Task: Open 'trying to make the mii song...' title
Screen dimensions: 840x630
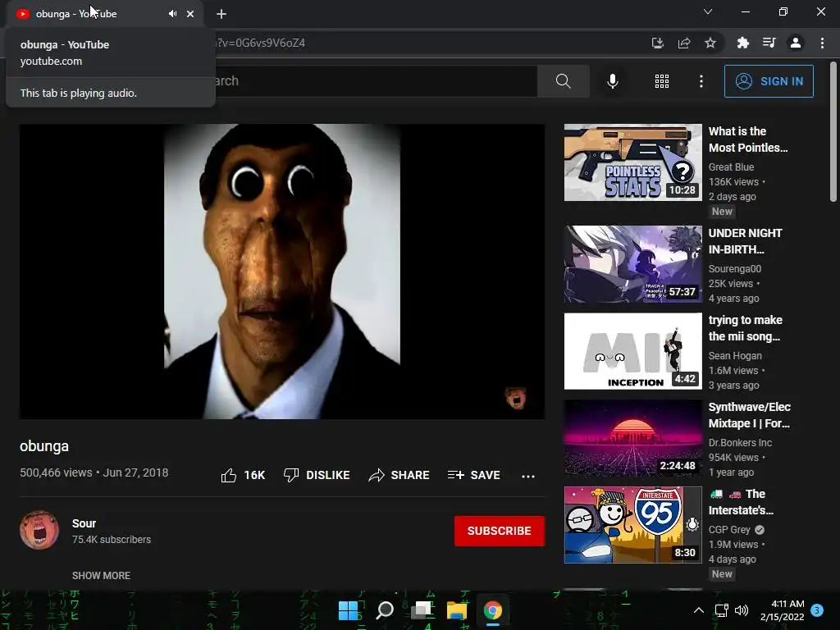Action: [745, 328]
